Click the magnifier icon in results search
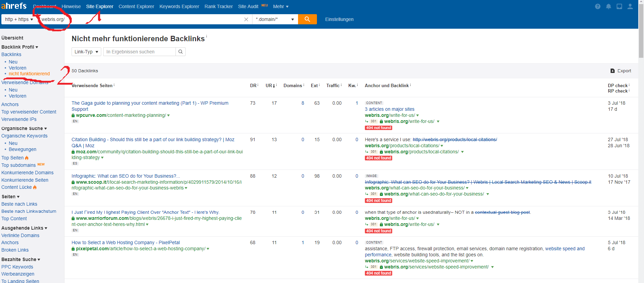Viewport: 644px width, 283px height. click(x=181, y=52)
